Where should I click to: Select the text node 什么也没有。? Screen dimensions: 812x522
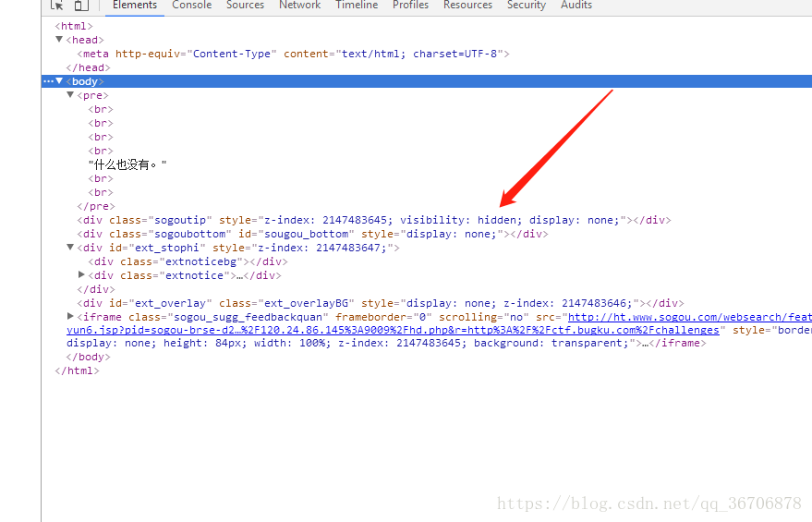(x=127, y=164)
